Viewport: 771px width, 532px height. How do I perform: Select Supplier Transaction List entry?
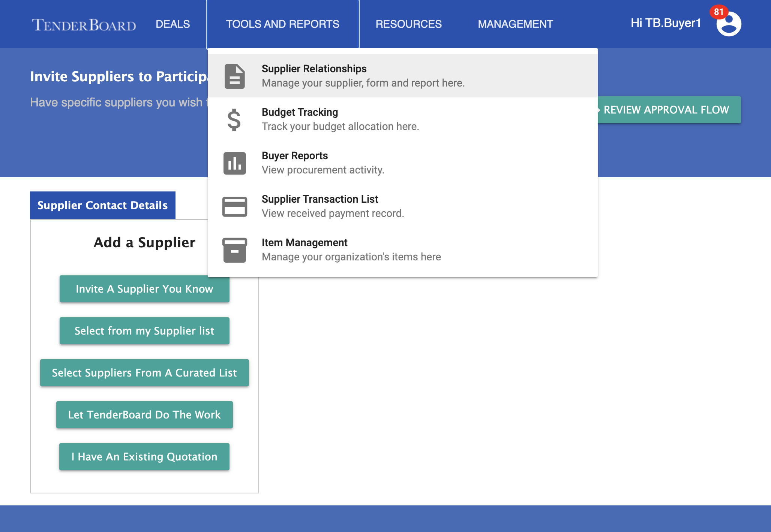click(403, 206)
